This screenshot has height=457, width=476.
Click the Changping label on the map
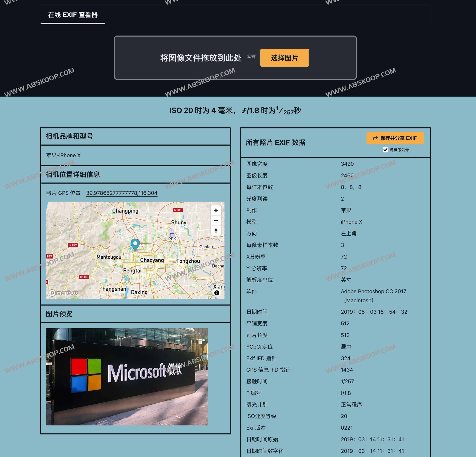[x=125, y=211]
